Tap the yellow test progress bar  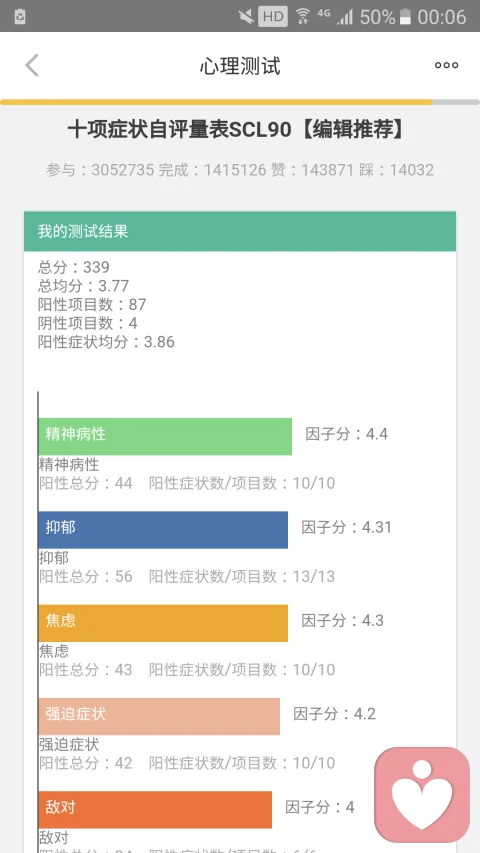click(x=217, y=102)
